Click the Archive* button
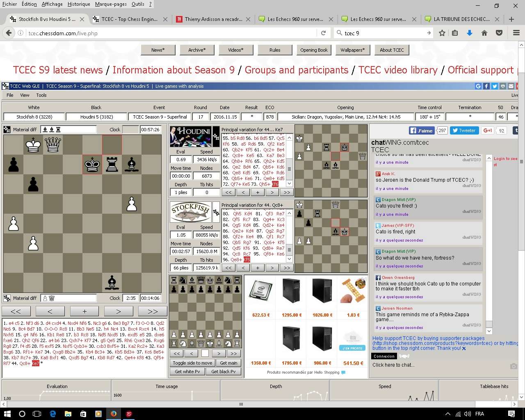Image resolution: width=525 pixels, height=420 pixels. (x=197, y=50)
